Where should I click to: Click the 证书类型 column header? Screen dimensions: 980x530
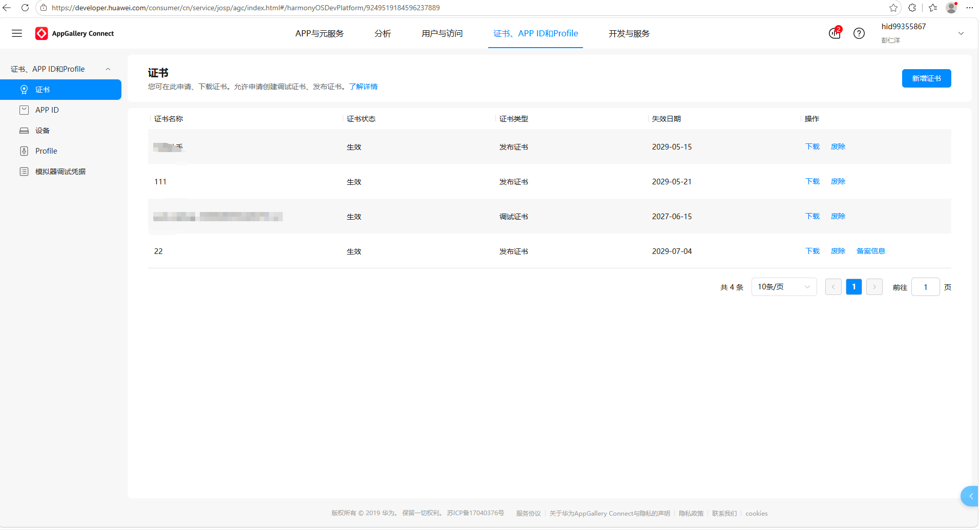pos(514,119)
